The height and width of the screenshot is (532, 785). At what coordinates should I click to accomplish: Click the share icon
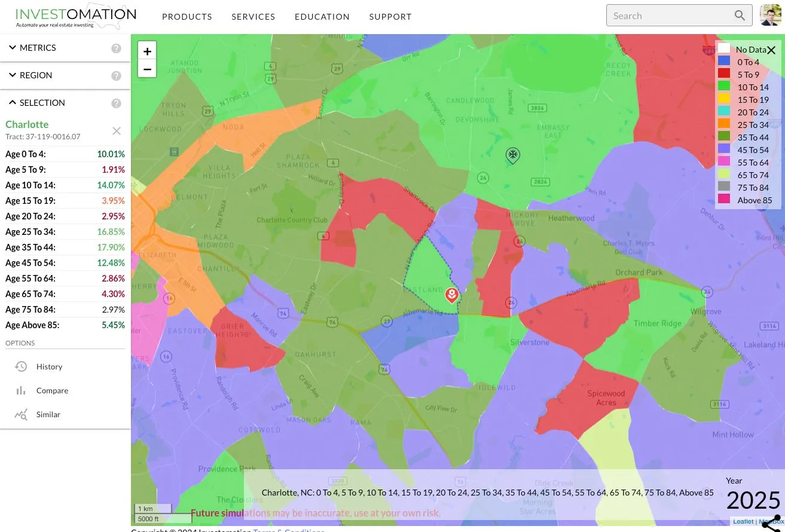[771, 522]
